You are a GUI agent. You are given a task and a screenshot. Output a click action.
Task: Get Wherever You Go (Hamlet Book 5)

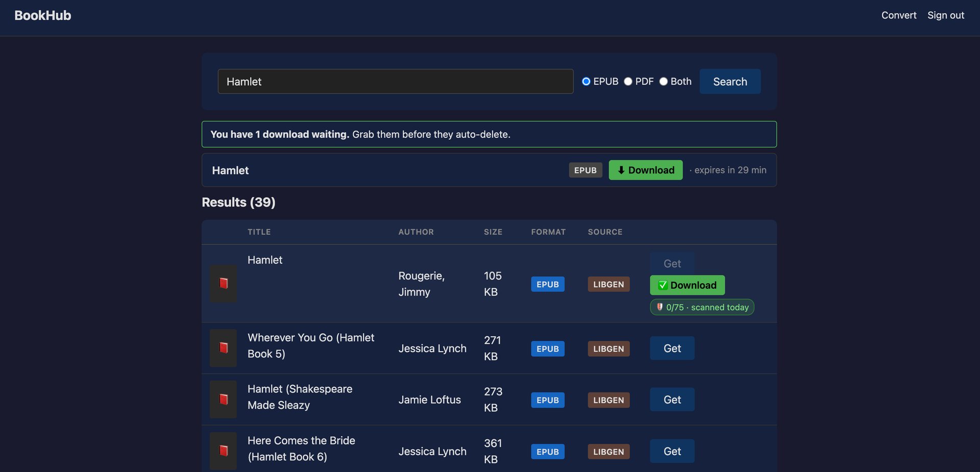672,348
